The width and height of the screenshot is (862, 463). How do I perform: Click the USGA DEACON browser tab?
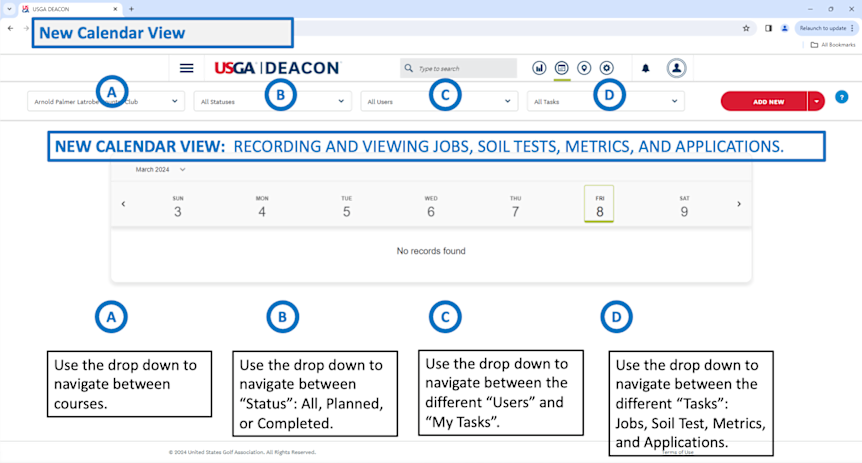click(x=69, y=9)
